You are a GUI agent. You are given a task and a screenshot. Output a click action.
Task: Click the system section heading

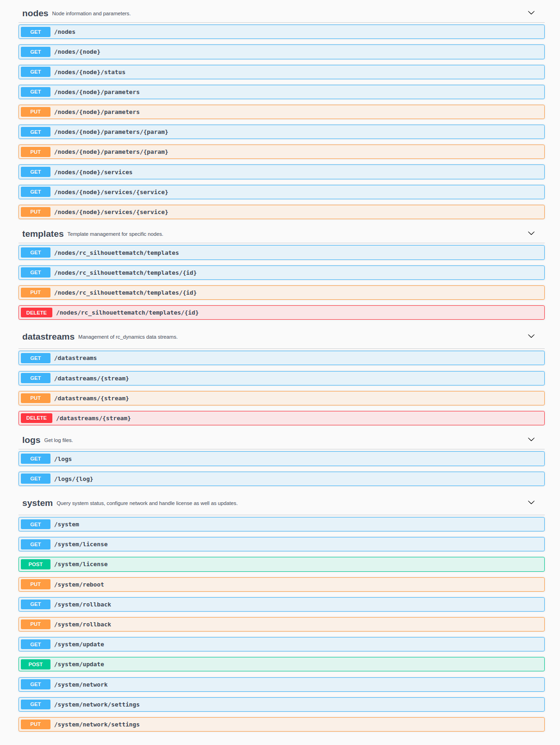coord(37,503)
